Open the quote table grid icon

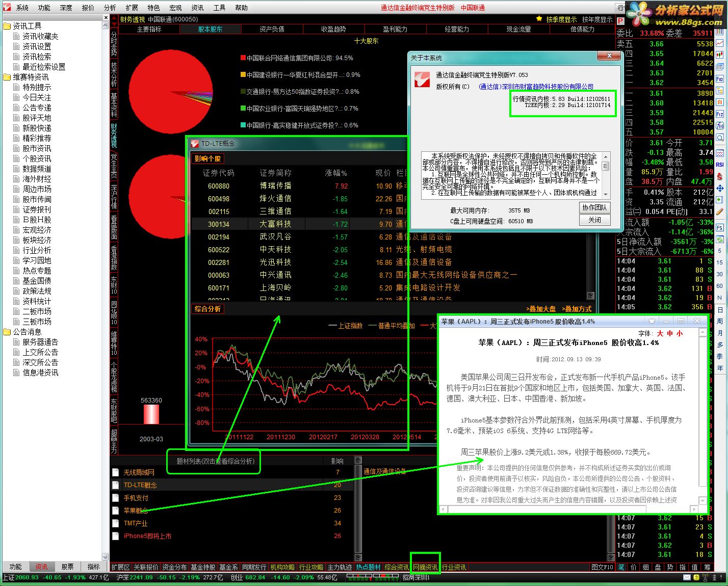pos(720,33)
